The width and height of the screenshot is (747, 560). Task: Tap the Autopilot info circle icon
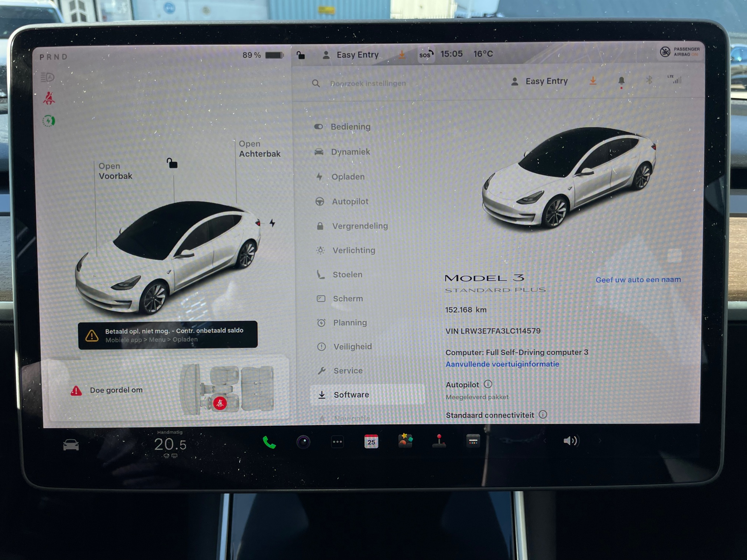488,384
